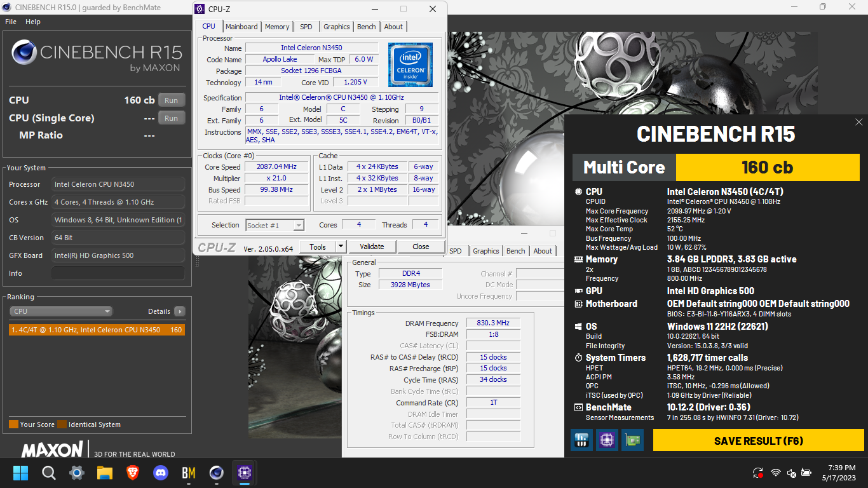The height and width of the screenshot is (488, 868).
Task: Click the Motherboard icon in BenchMate panel
Action: point(578,304)
